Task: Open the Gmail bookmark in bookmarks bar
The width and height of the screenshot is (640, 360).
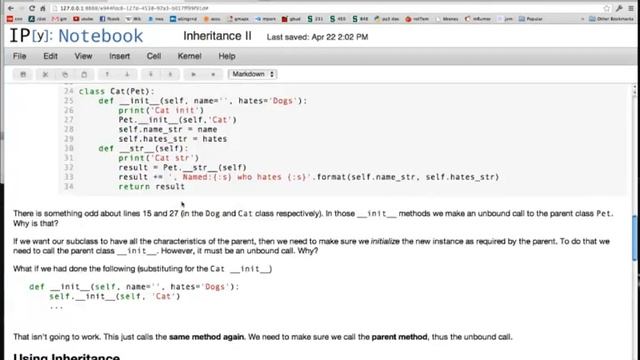Action: [59, 19]
